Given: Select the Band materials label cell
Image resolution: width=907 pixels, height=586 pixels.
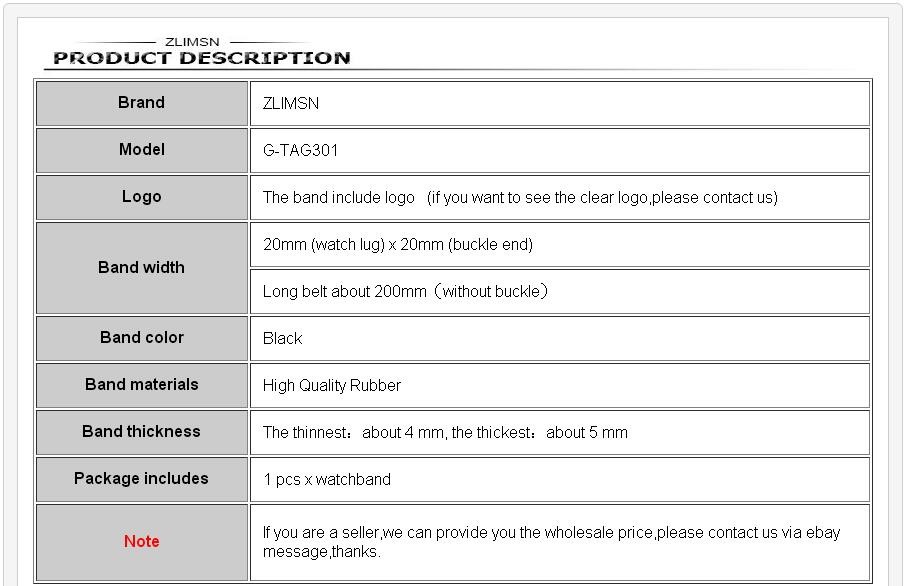Looking at the screenshot, I should point(142,385).
